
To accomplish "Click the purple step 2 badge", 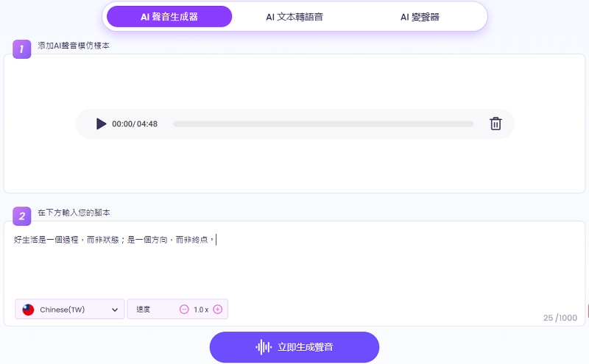I will (21, 215).
